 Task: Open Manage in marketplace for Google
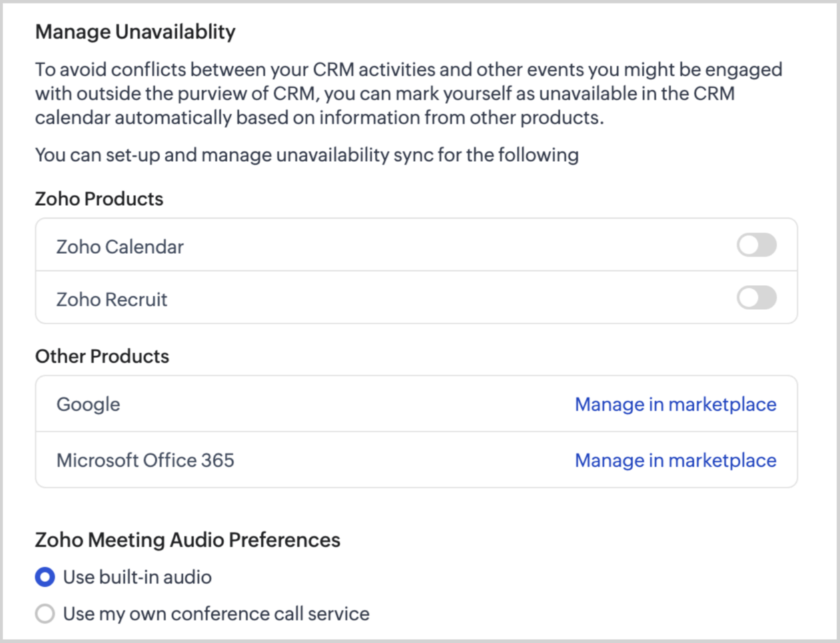coord(675,404)
